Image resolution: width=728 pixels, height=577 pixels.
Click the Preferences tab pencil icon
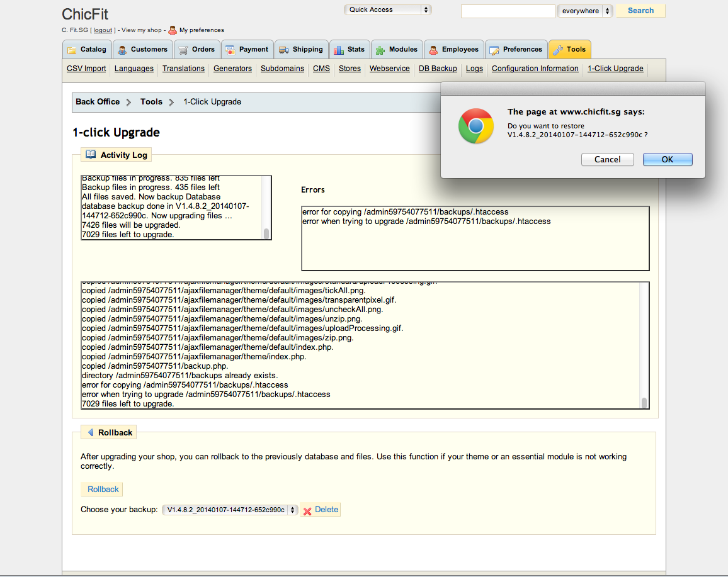[494, 50]
